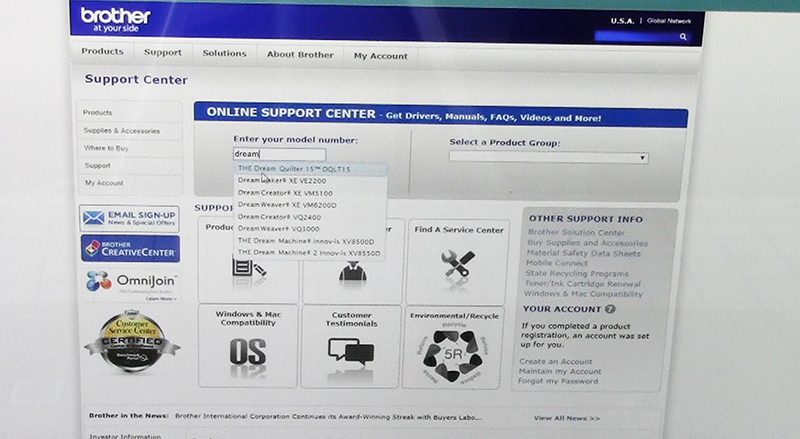Open the Find A Service Center tools icon
This screenshot has height=439, width=800.
point(458,263)
